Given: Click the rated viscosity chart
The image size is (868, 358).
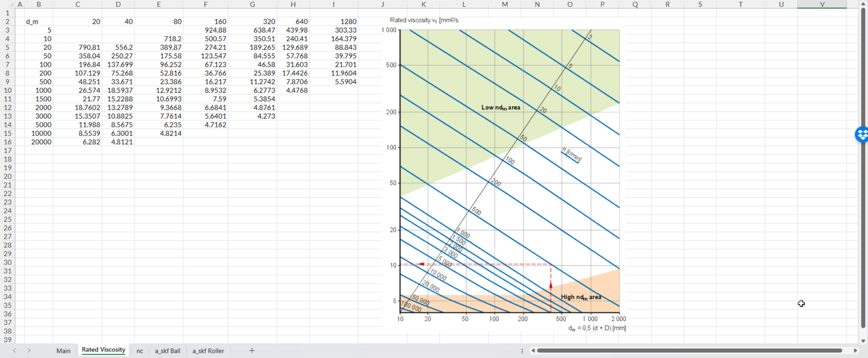Looking at the screenshot, I should 509,170.
